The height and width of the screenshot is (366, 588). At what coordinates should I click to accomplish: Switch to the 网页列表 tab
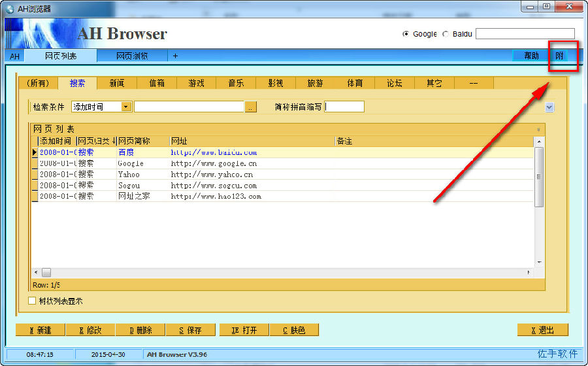pos(61,56)
